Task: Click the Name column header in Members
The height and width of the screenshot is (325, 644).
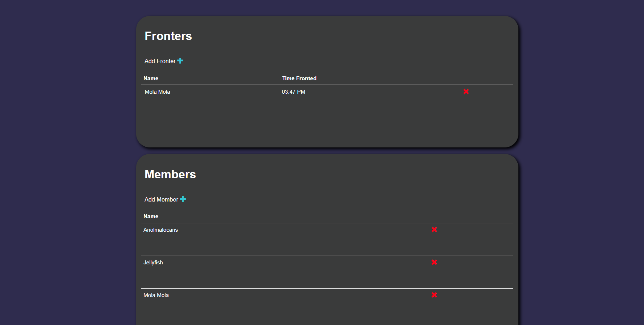Action: point(151,216)
